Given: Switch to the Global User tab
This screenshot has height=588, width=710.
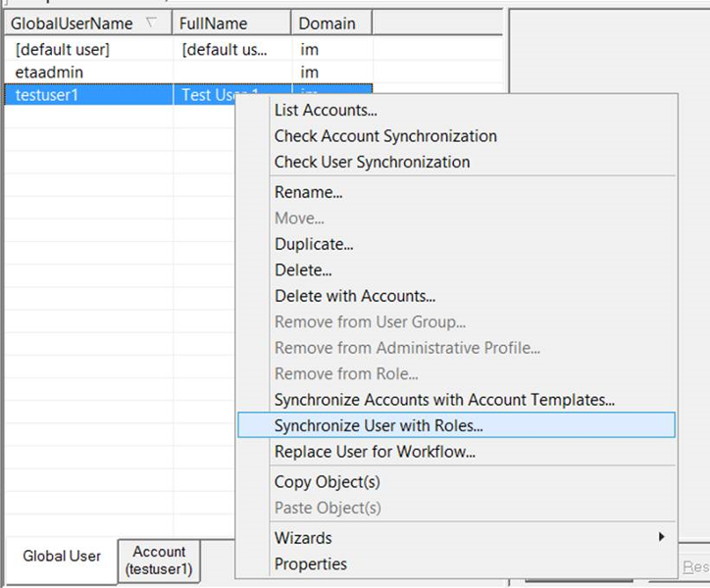Looking at the screenshot, I should [x=62, y=556].
